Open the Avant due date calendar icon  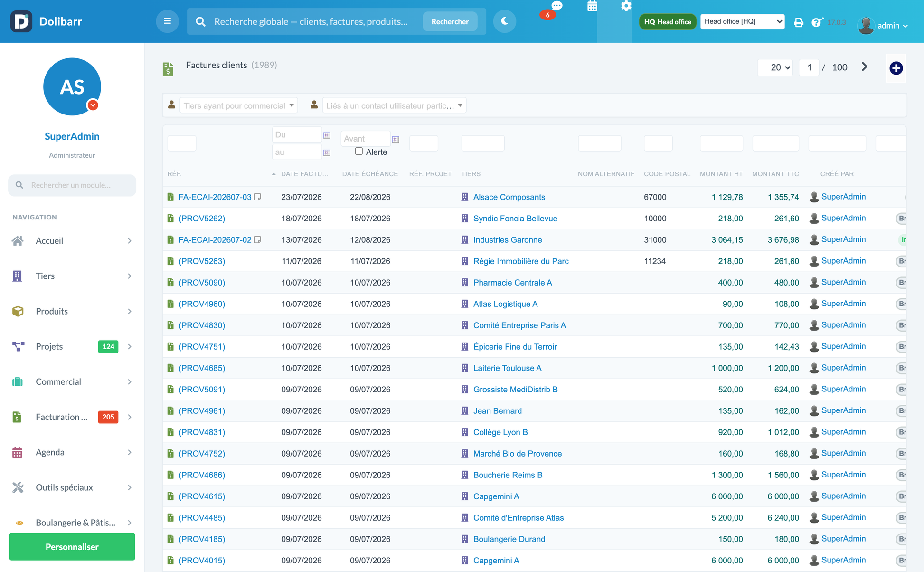coord(396,139)
